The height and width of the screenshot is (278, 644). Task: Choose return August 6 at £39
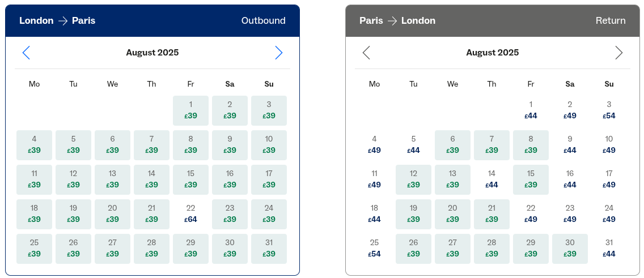(452, 145)
